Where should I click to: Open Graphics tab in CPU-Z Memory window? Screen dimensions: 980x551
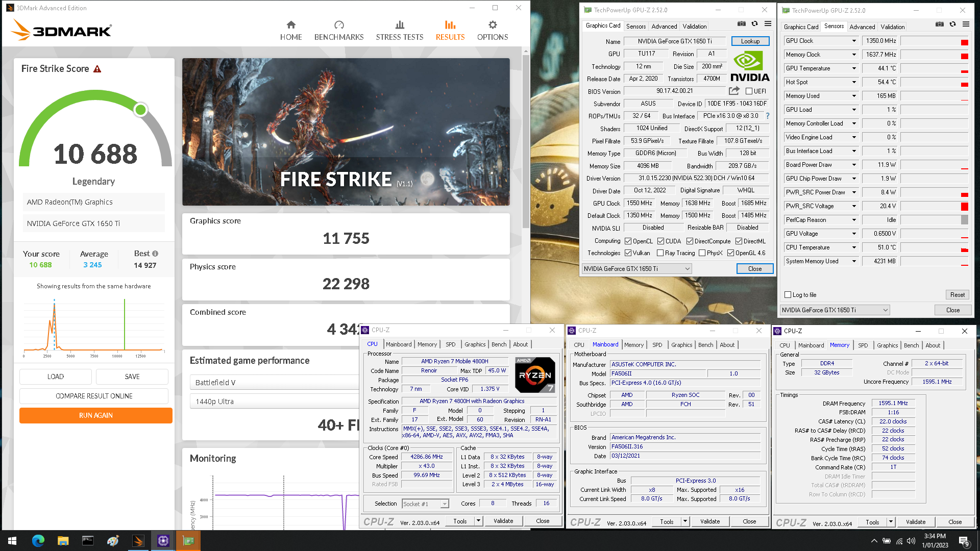click(x=887, y=345)
